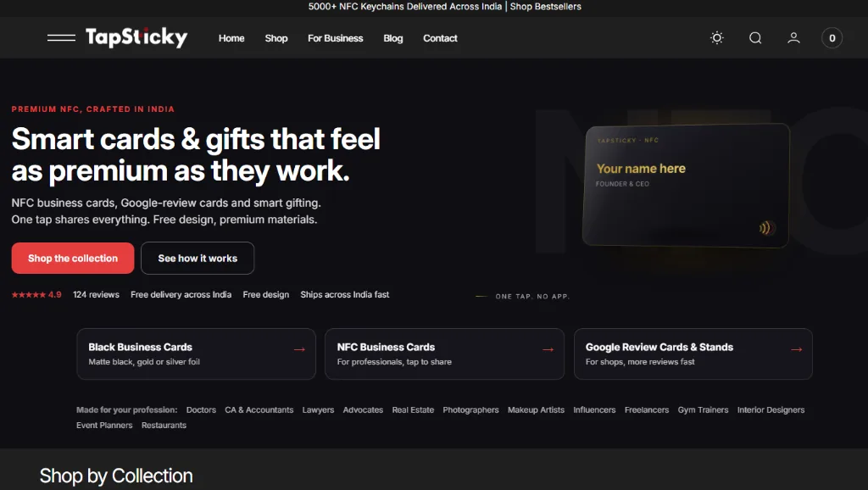This screenshot has width=868, height=490.
Task: Click the Free design text
Action: 265,294
